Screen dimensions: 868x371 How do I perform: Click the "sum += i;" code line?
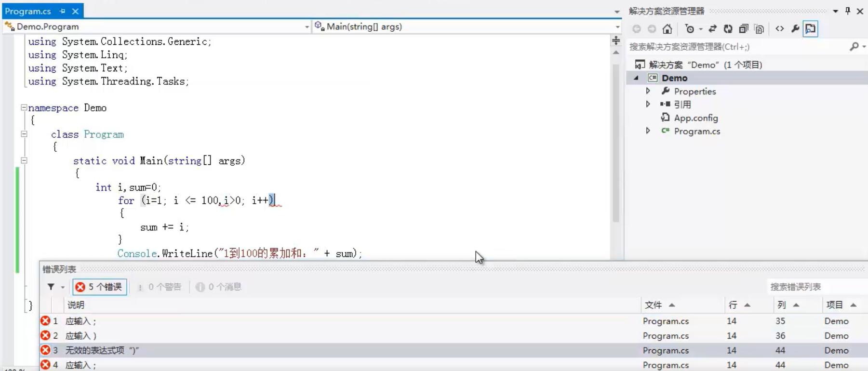[164, 227]
